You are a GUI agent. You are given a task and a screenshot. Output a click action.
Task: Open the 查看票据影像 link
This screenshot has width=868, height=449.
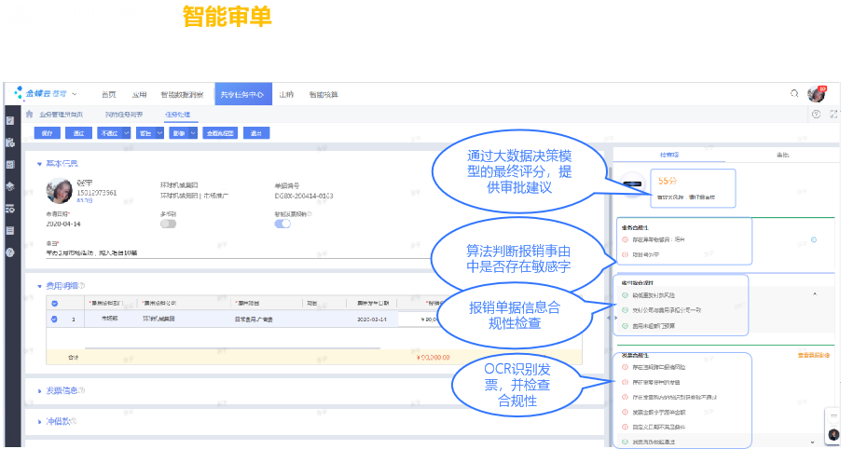point(813,355)
